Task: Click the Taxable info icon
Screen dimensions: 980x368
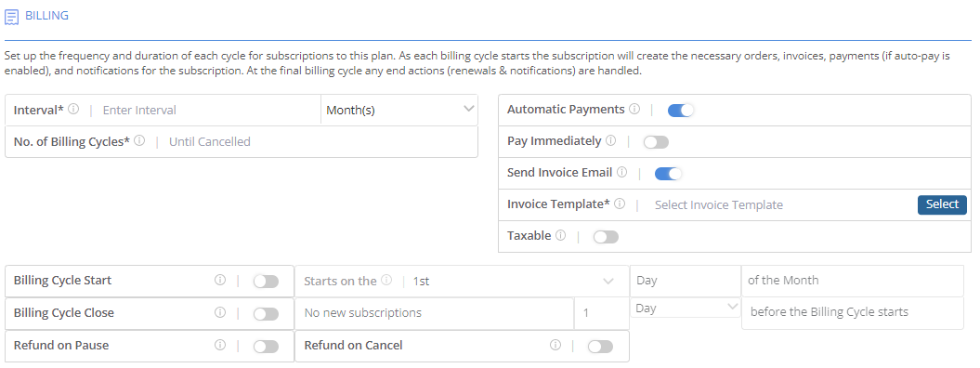Action: (x=561, y=235)
